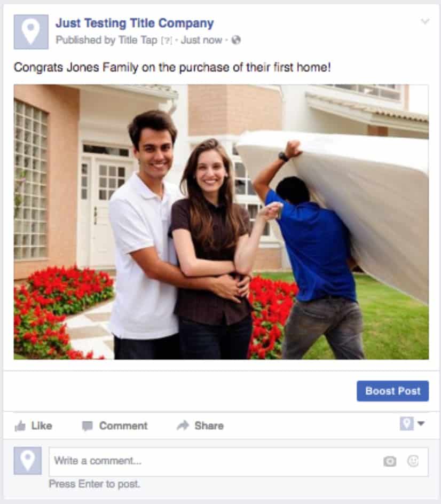Click the globe public privacy icon
This screenshot has height=504, width=441.
[x=236, y=40]
